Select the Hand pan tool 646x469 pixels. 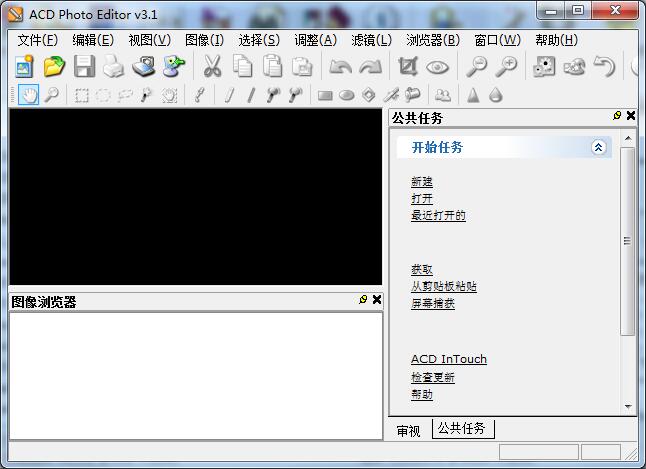pos(29,95)
